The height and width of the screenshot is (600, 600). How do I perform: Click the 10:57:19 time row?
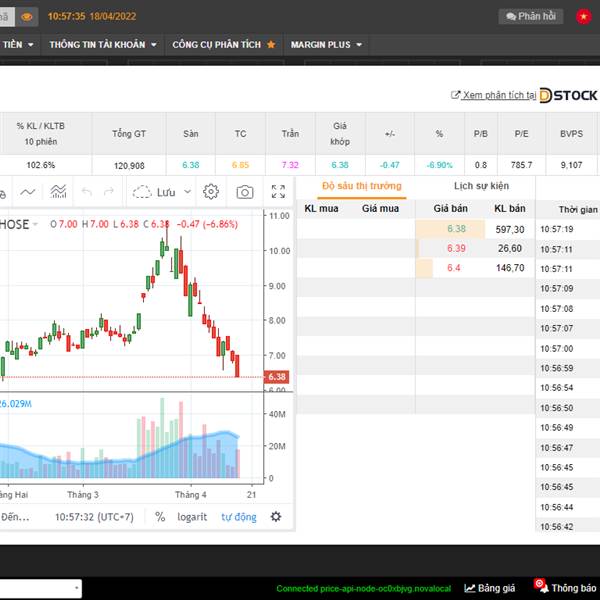coord(557,229)
